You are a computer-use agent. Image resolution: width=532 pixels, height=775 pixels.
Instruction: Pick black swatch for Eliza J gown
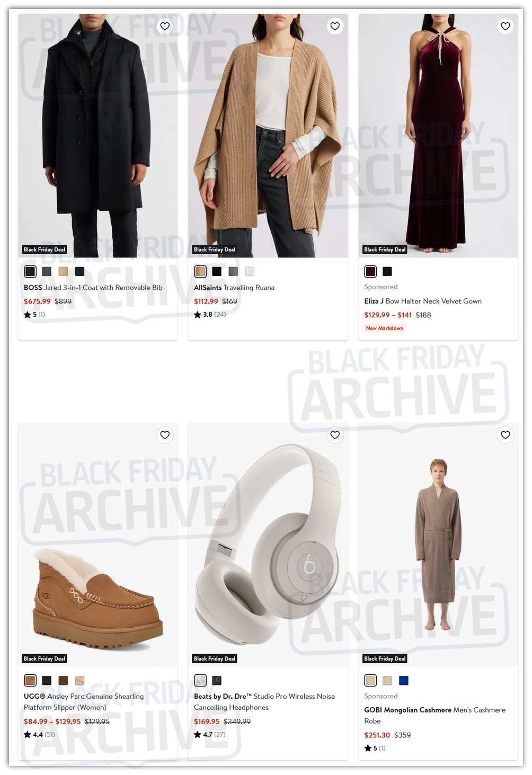pyautogui.click(x=387, y=271)
